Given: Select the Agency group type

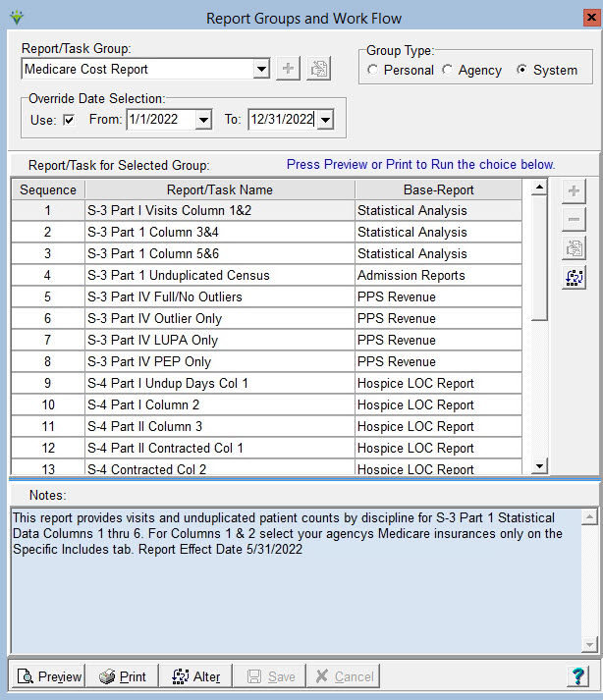Looking at the screenshot, I should (x=471, y=70).
